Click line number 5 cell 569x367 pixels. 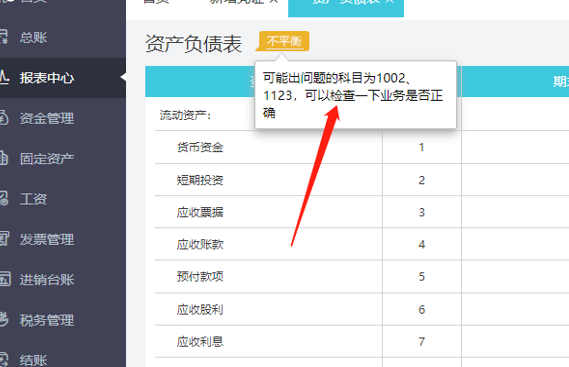tap(422, 277)
